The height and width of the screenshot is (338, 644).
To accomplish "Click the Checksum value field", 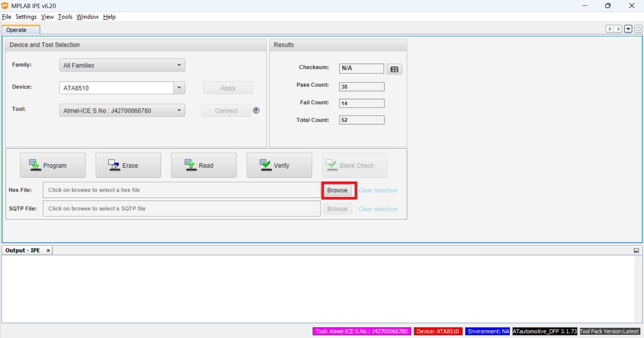I will click(361, 68).
